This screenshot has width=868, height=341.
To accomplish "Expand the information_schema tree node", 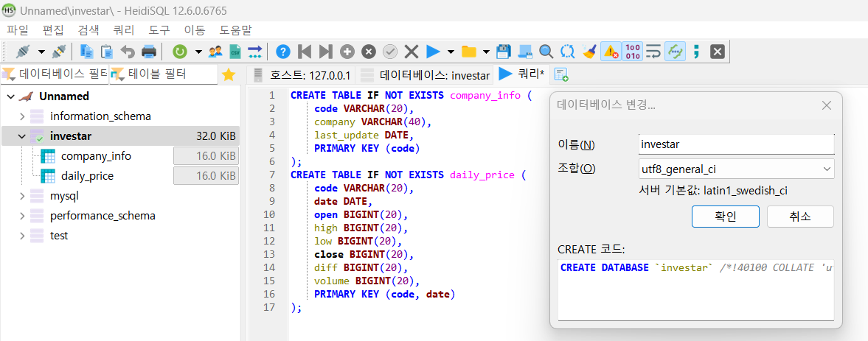I will 22,116.
